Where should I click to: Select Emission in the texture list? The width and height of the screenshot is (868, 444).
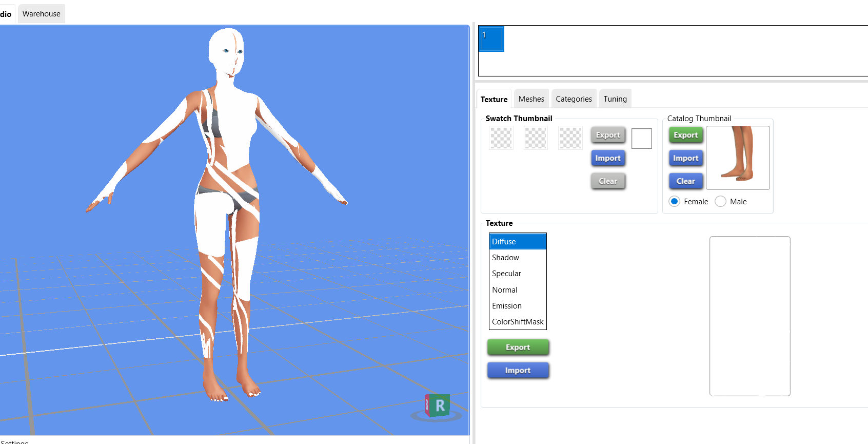pos(518,306)
